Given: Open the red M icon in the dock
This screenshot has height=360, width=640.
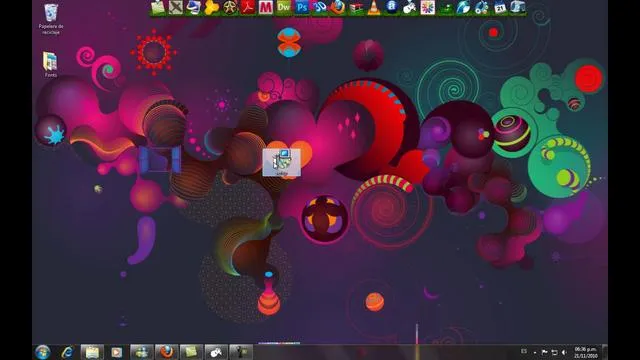Looking at the screenshot, I should click(265, 7).
